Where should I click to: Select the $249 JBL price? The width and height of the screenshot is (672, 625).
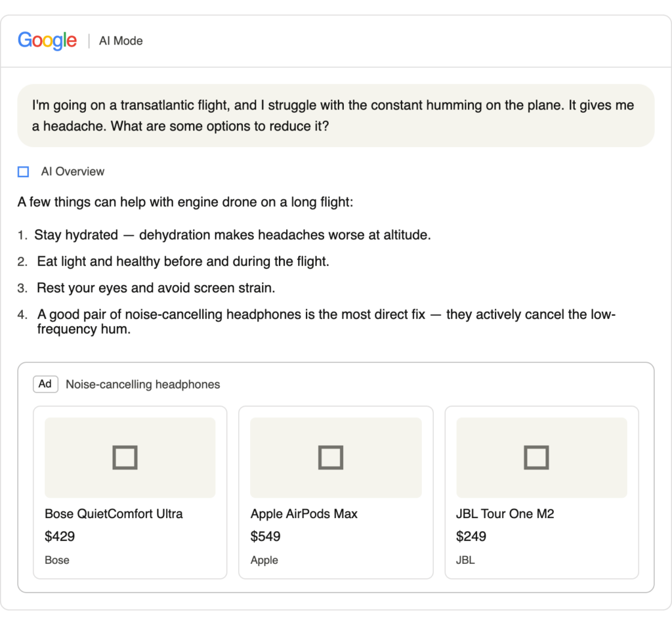pyautogui.click(x=471, y=536)
